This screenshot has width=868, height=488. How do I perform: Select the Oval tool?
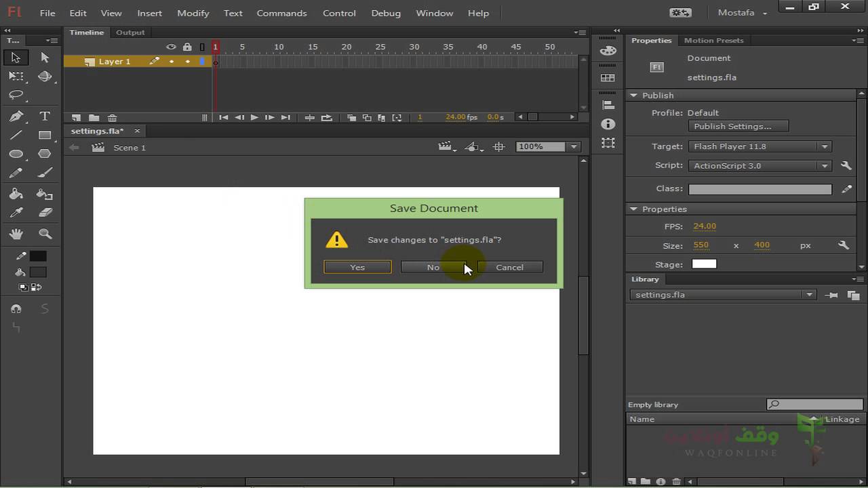click(x=16, y=154)
